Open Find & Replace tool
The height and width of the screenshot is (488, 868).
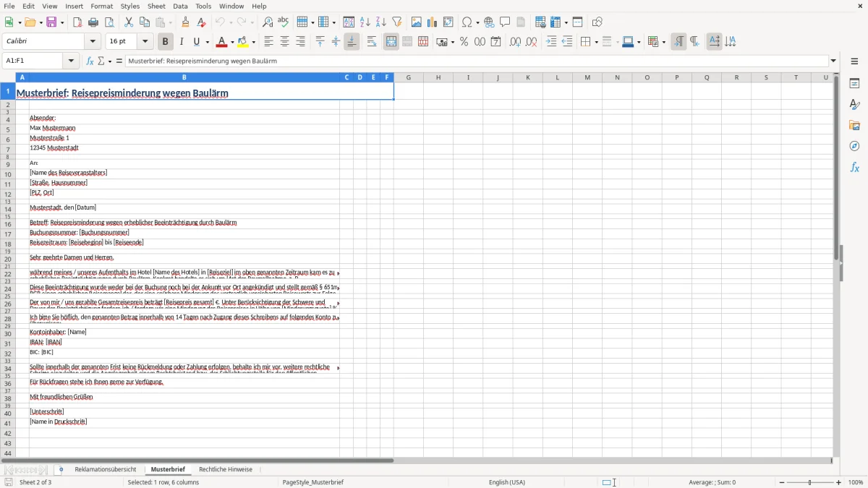[x=268, y=22]
